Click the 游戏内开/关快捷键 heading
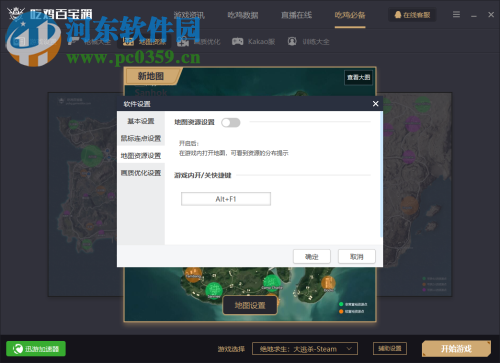The image size is (500, 363). point(203,175)
